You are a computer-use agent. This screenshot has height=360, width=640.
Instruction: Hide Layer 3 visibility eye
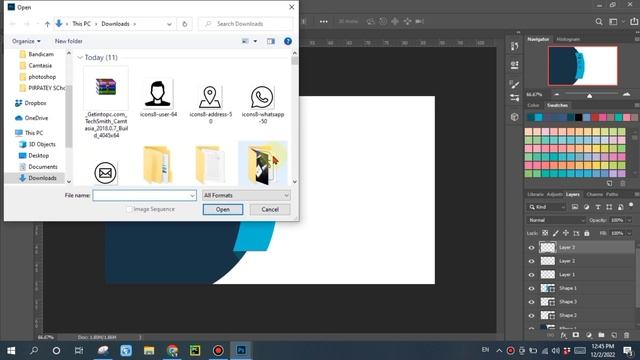click(531, 247)
